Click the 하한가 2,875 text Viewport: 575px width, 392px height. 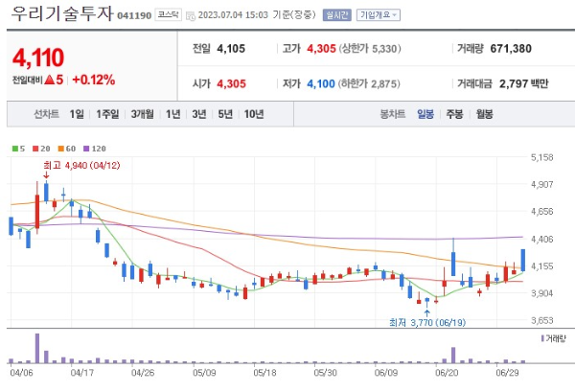[x=369, y=83]
